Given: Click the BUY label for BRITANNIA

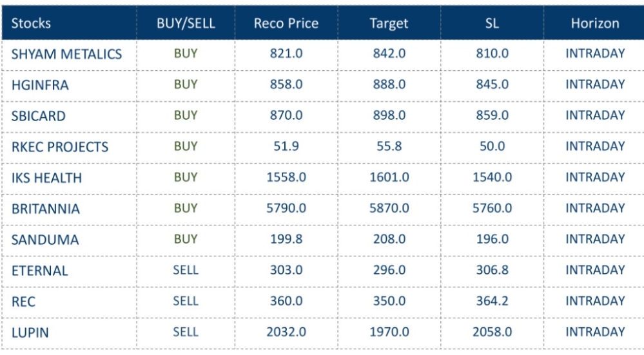Looking at the screenshot, I should [186, 208].
